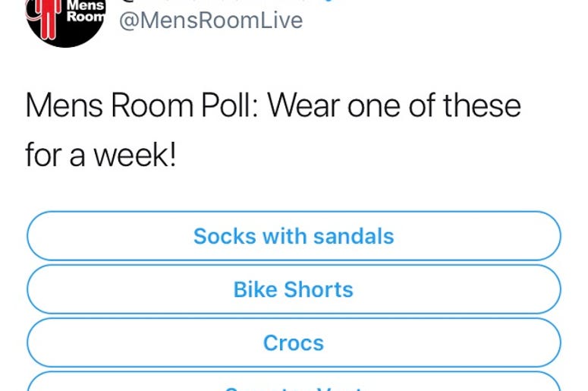The width and height of the screenshot is (588, 391).
Task: Click the 'Crocs' label text
Action: point(294,343)
